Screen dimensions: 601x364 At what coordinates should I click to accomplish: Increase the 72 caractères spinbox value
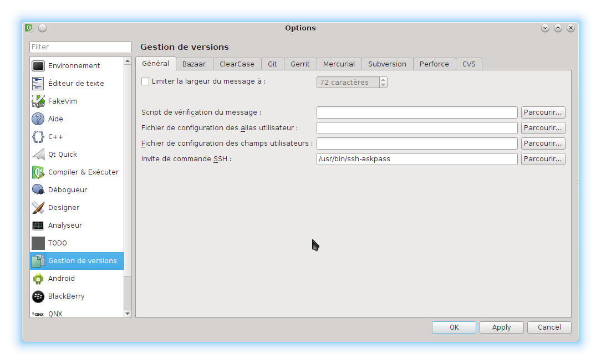[x=383, y=80]
